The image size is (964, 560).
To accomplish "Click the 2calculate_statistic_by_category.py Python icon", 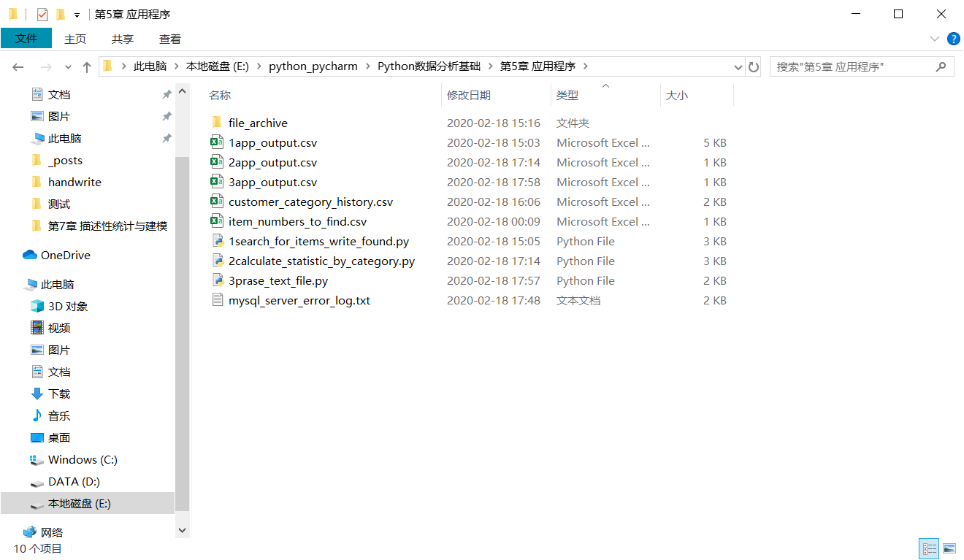I will click(217, 261).
